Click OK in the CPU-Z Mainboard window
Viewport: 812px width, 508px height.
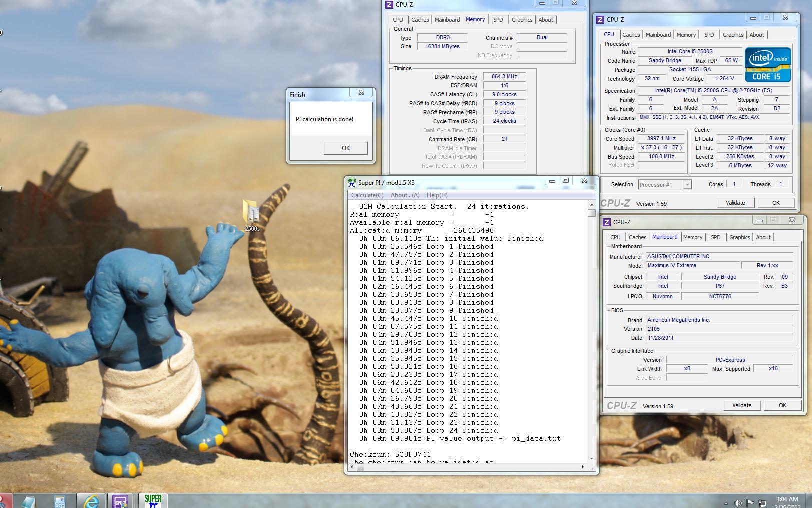click(782, 405)
